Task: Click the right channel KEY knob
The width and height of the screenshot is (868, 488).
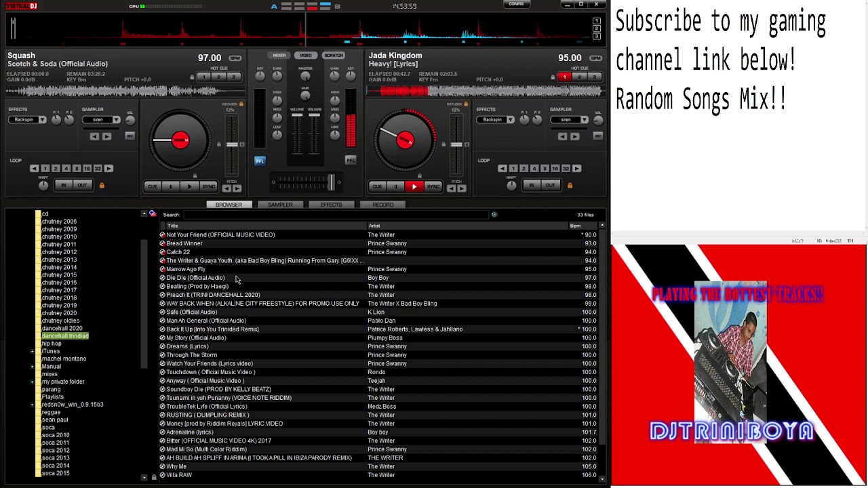Action: [351, 76]
